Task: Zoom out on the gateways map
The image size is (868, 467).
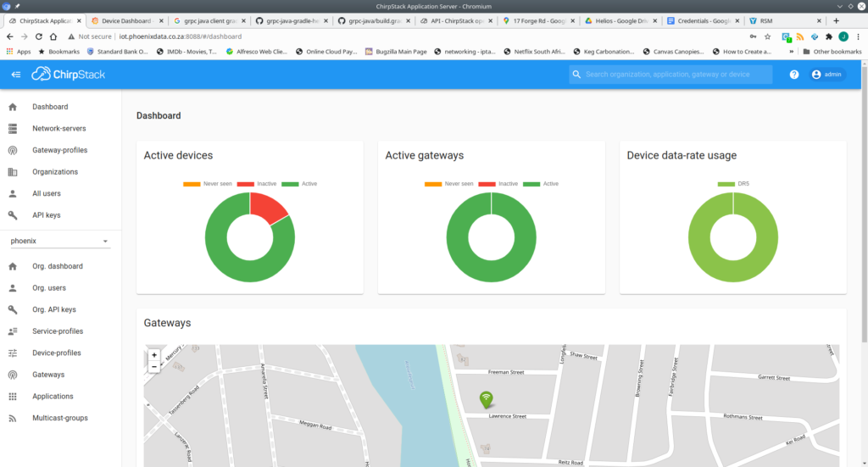Action: 154,366
